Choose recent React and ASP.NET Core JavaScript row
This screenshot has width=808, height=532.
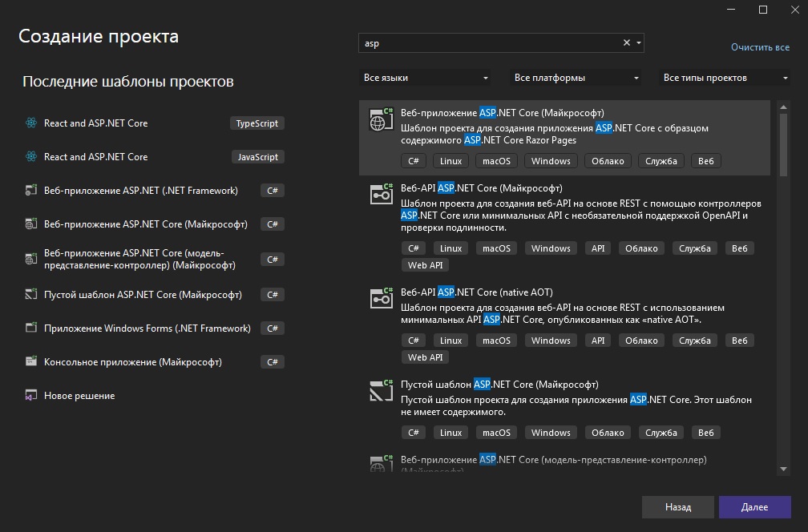click(x=155, y=156)
